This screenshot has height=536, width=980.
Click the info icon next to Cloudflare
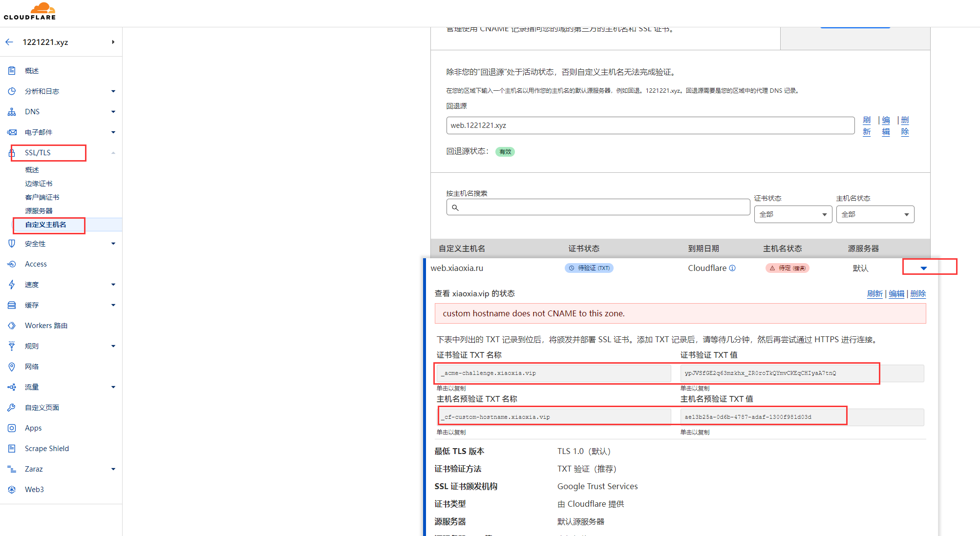732,268
